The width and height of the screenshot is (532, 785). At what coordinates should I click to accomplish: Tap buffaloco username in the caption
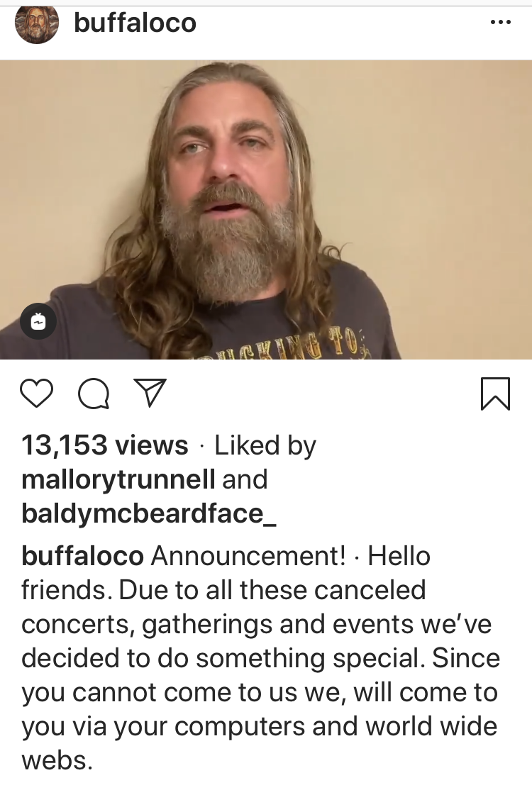coord(82,556)
